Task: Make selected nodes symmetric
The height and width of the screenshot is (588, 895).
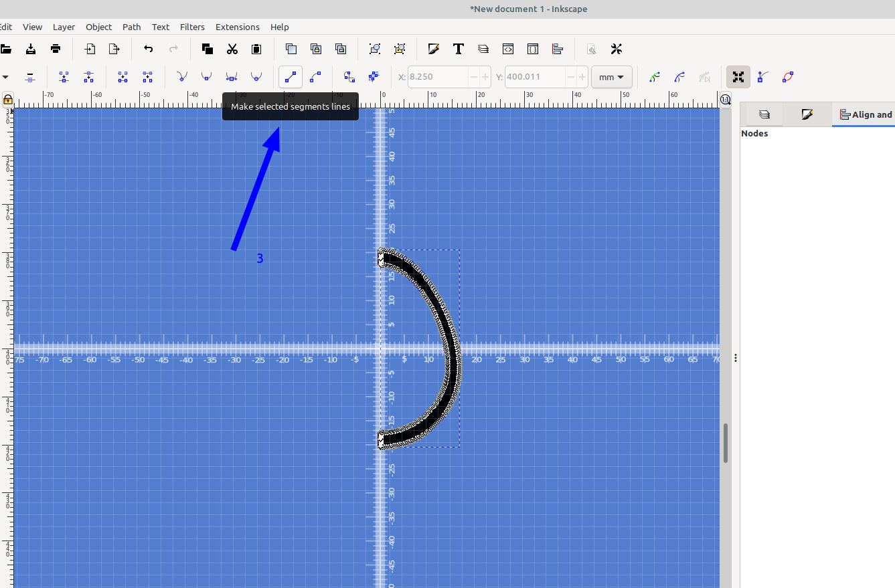Action: pos(232,77)
